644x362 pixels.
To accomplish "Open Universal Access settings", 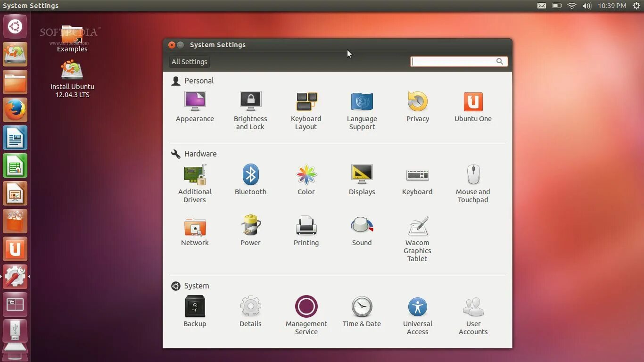I will [417, 315].
